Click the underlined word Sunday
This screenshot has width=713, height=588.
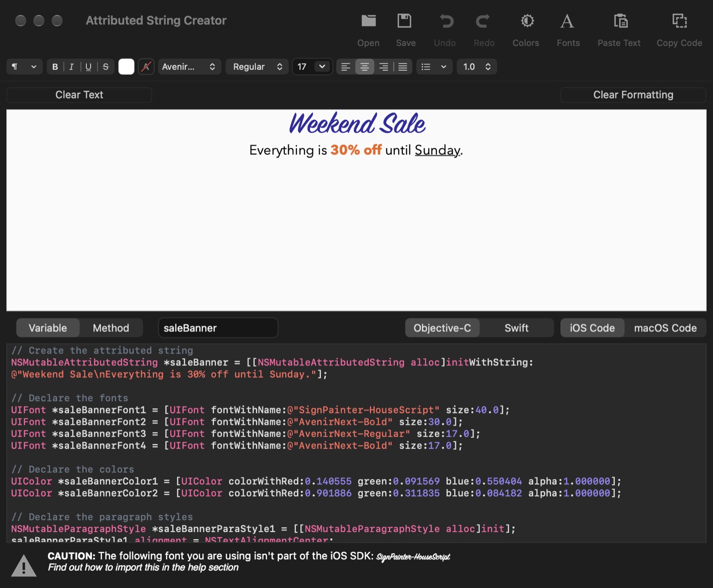click(437, 150)
